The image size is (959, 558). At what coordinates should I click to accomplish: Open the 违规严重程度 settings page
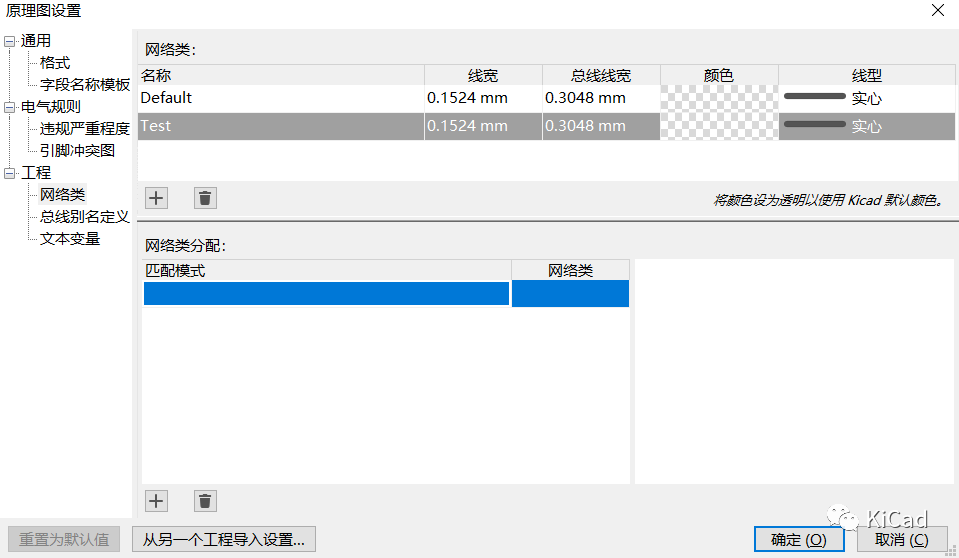[85, 128]
